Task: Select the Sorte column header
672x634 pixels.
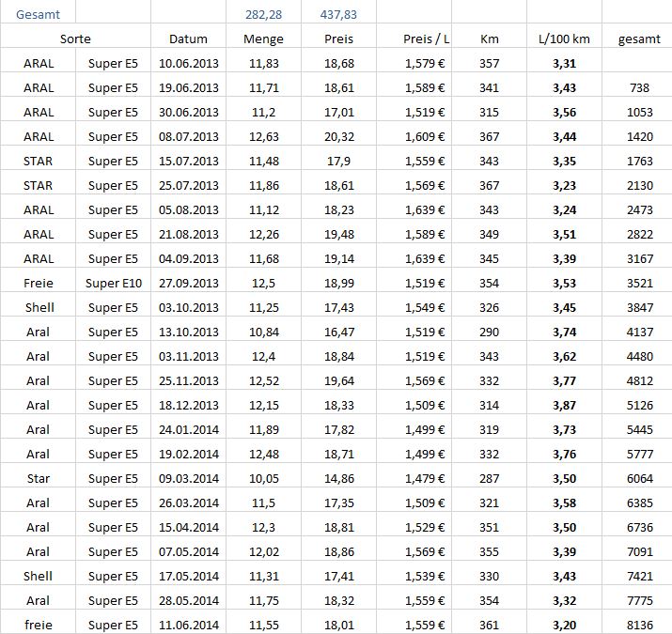Action: [x=75, y=39]
